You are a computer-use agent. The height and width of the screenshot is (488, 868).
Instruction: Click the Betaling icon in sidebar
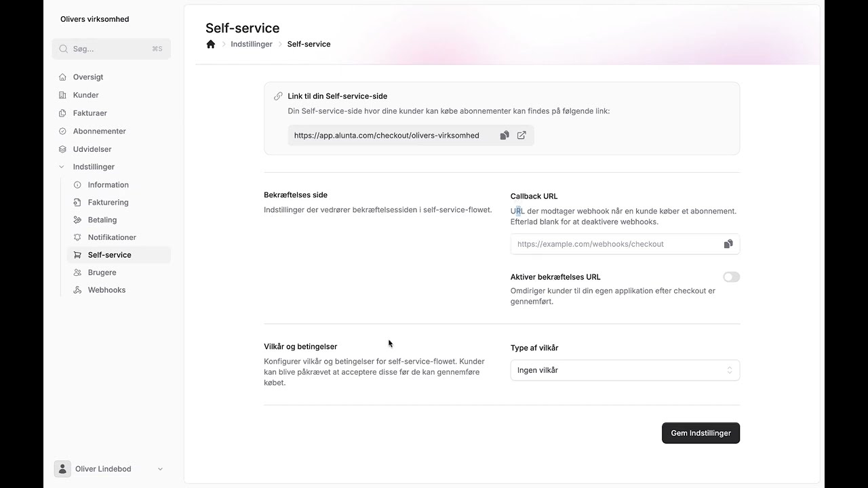(77, 220)
